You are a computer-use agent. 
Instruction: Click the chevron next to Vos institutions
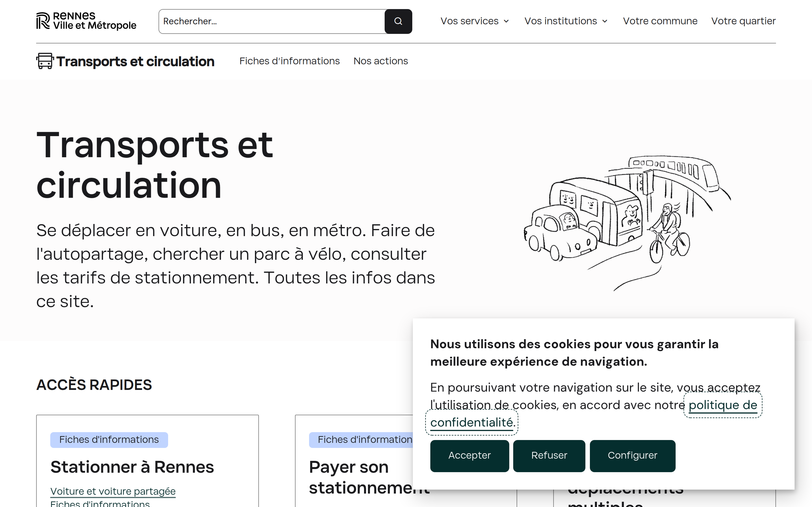tap(605, 21)
